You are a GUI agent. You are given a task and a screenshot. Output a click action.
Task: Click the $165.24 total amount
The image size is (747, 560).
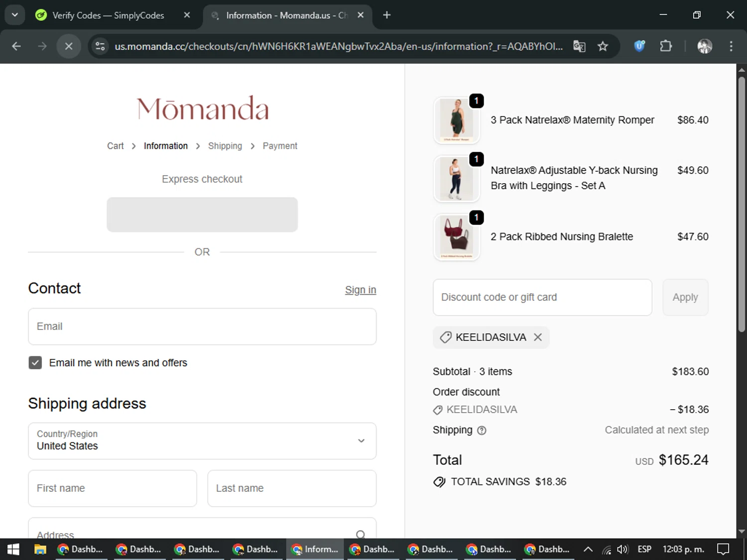point(683,460)
